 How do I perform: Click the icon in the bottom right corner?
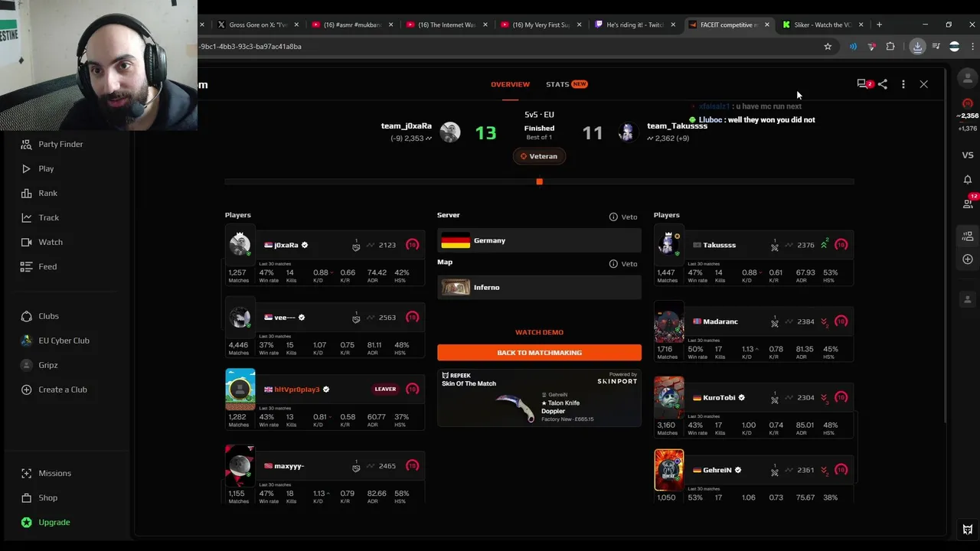click(x=968, y=529)
